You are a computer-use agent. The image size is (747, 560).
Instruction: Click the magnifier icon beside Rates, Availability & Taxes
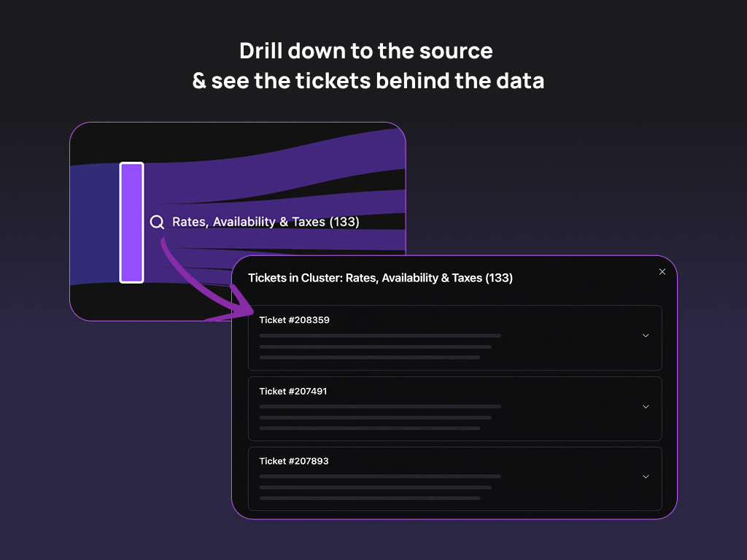157,222
